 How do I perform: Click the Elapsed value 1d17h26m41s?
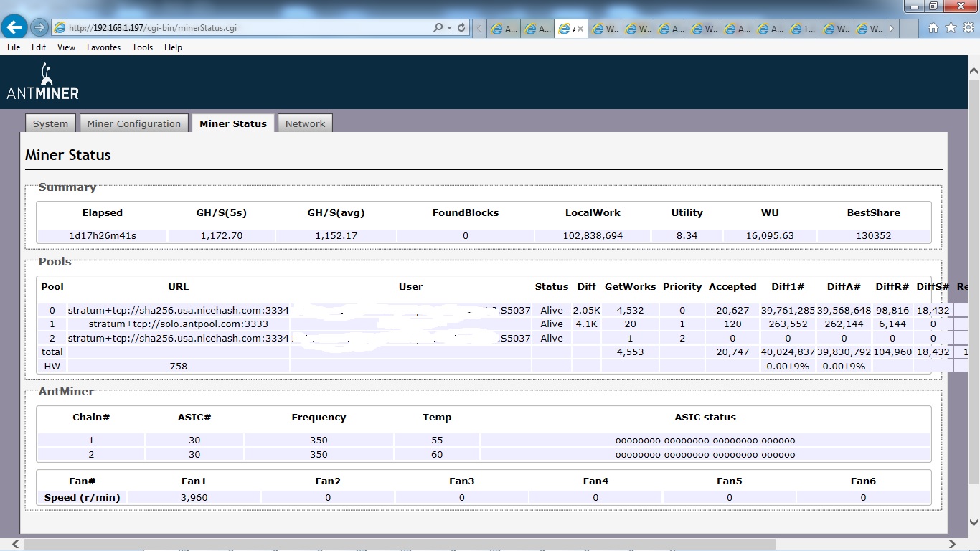[x=103, y=236]
